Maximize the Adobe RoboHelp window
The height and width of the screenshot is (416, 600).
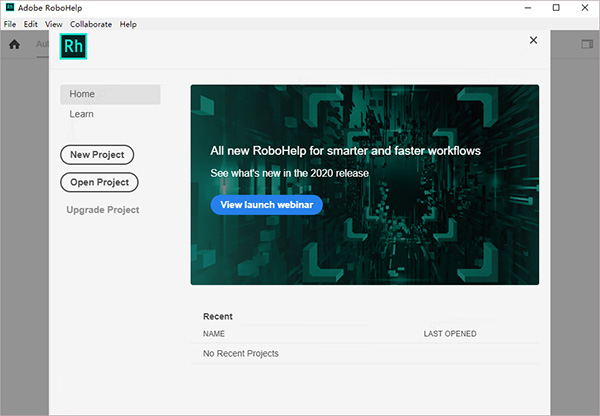click(x=556, y=8)
